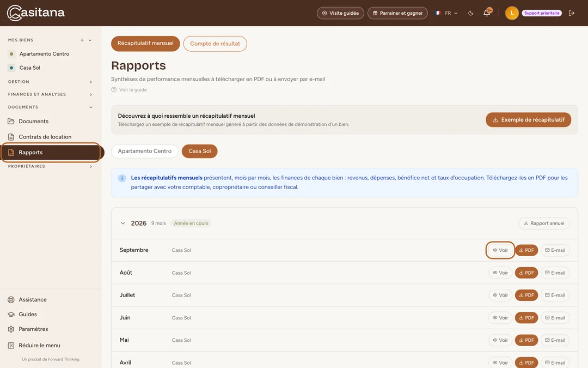This screenshot has height=368, width=588.
Task: Select Casa Sol property filter
Action: [199, 152]
